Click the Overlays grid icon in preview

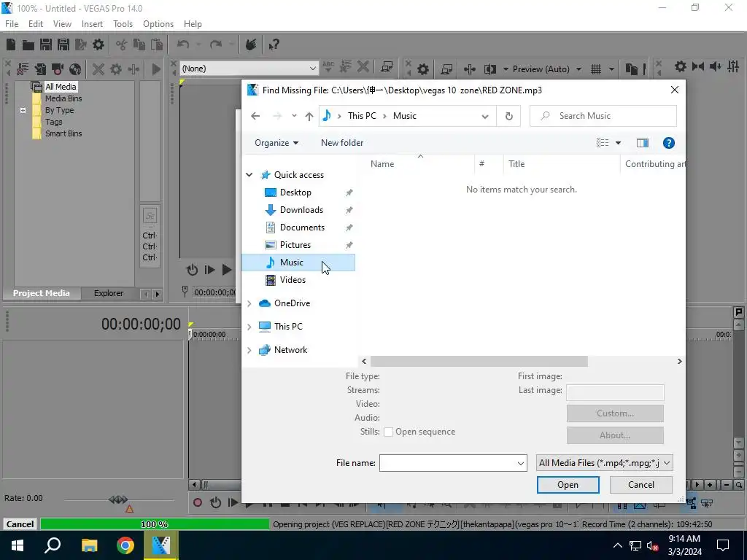coord(596,69)
